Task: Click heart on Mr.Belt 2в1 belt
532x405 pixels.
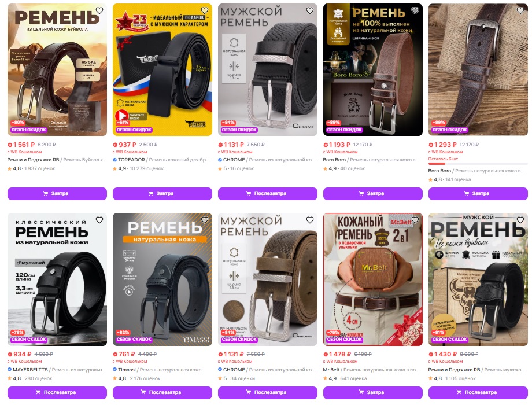Action: click(x=415, y=220)
